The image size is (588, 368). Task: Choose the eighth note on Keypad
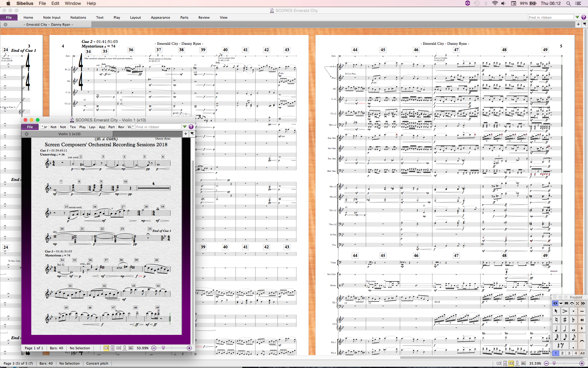pyautogui.click(x=573, y=337)
